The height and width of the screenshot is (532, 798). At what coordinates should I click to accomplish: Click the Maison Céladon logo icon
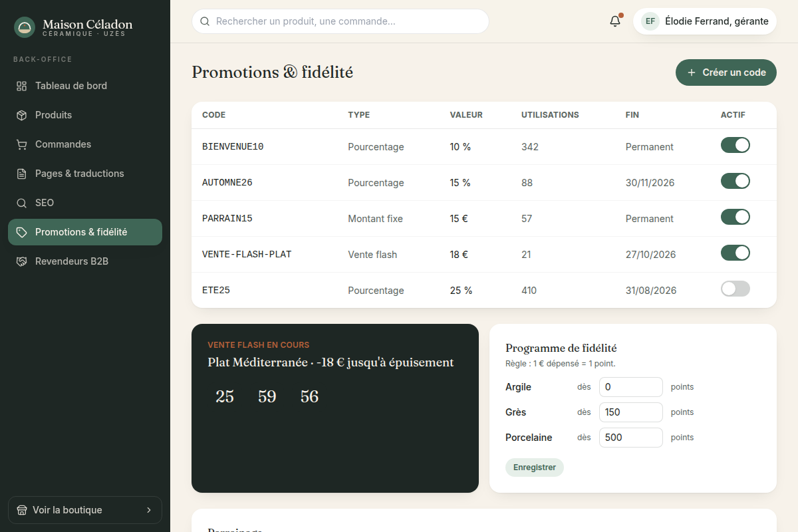pyautogui.click(x=25, y=27)
